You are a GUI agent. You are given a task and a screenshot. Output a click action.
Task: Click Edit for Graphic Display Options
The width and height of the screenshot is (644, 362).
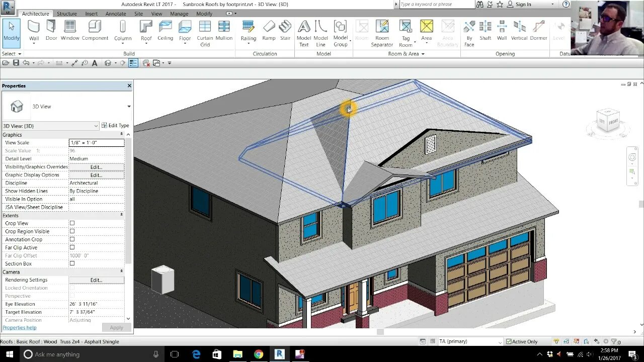pyautogui.click(x=96, y=175)
